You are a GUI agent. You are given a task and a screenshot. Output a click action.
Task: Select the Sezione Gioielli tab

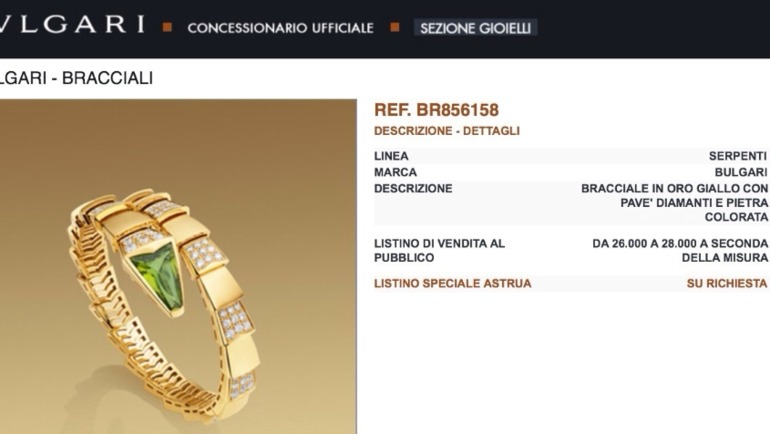pyautogui.click(x=475, y=28)
